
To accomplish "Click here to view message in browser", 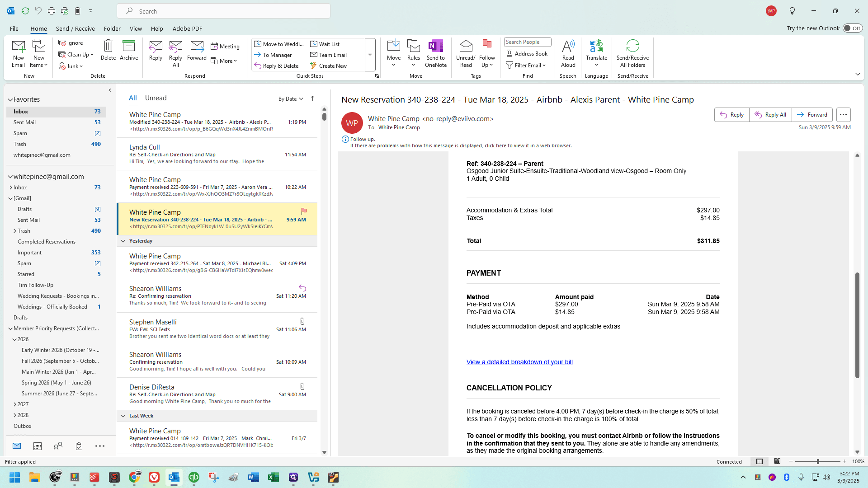I will coord(461,145).
